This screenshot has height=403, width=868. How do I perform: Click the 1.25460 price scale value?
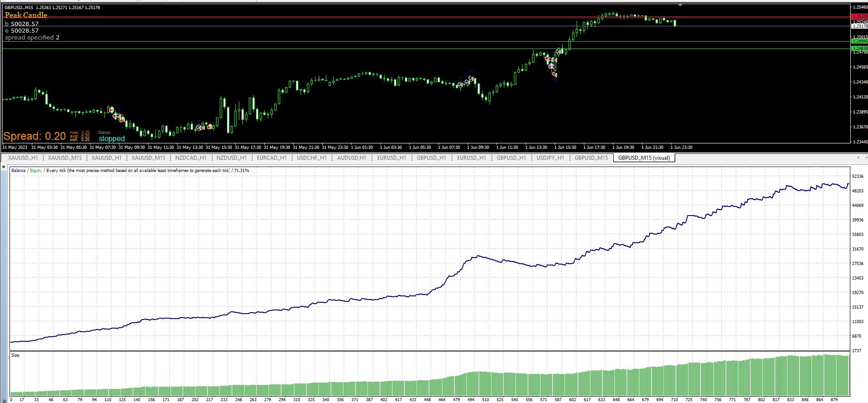pos(860,8)
